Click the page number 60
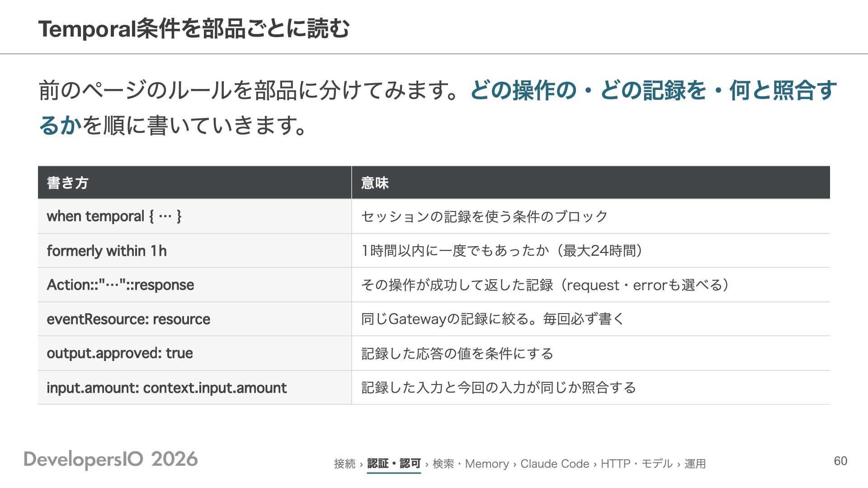This screenshot has width=868, height=488. (x=840, y=461)
